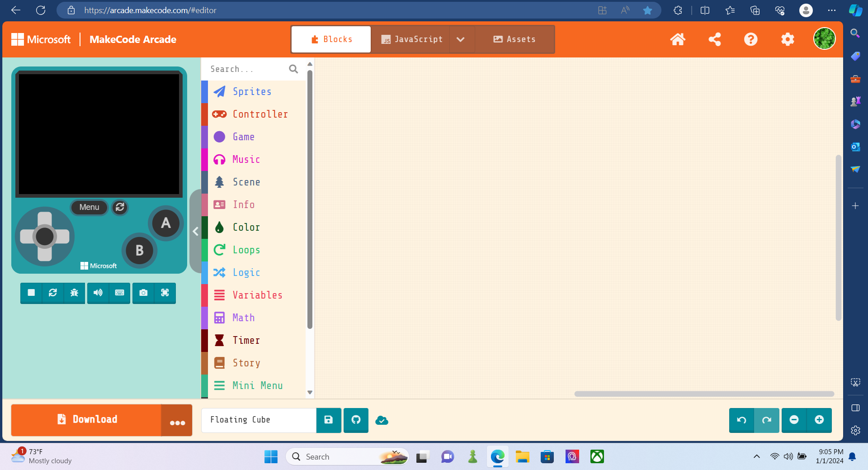
Task: Click the simulator B button
Action: [139, 250]
